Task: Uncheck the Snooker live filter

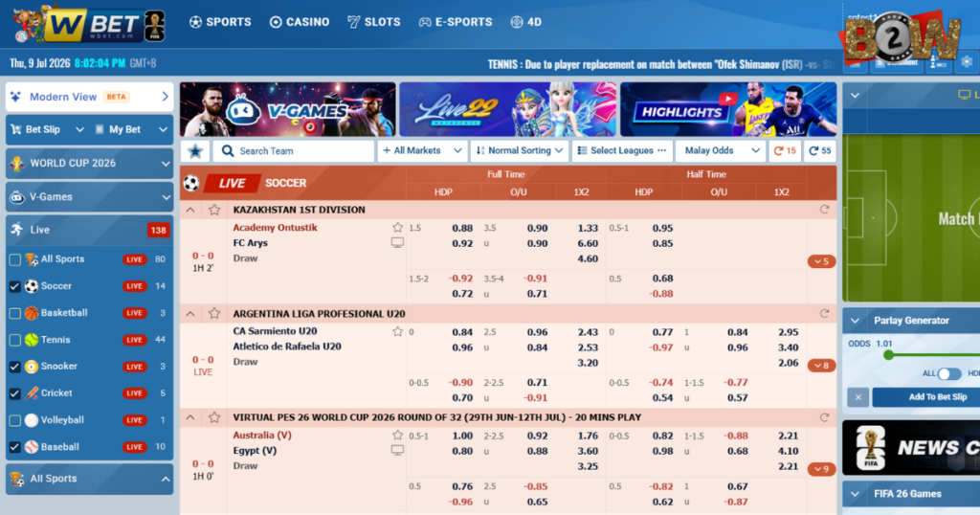Action: (15, 367)
